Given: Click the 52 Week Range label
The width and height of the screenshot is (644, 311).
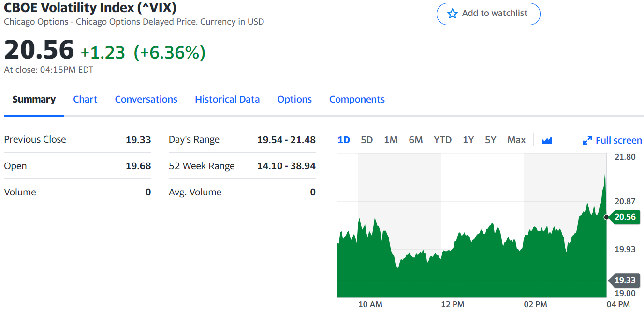Looking at the screenshot, I should [x=202, y=166].
